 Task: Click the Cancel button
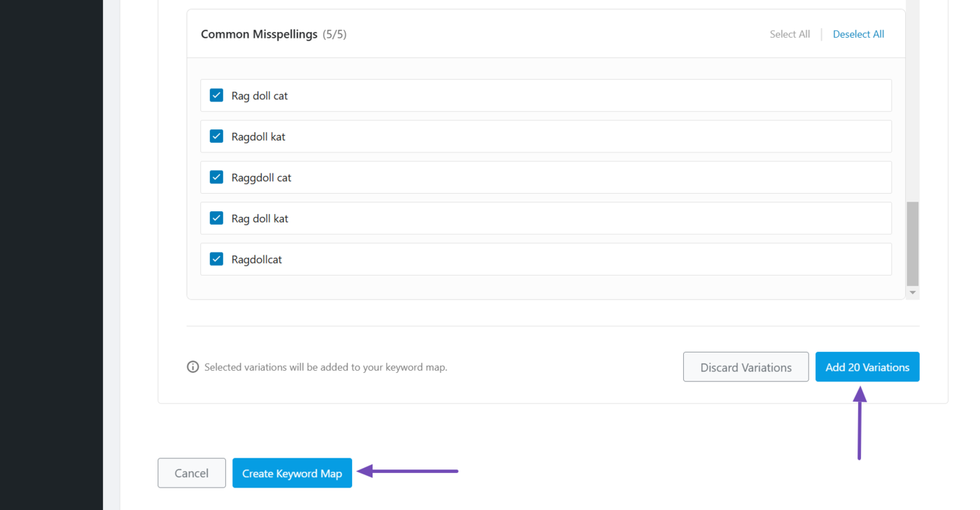tap(191, 473)
